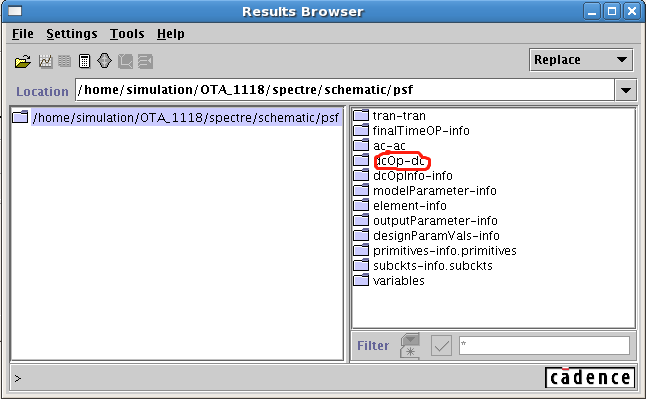Viewport: 646px width, 399px height.
Task: Select the primitives-info.primitives entry
Action: [445, 251]
